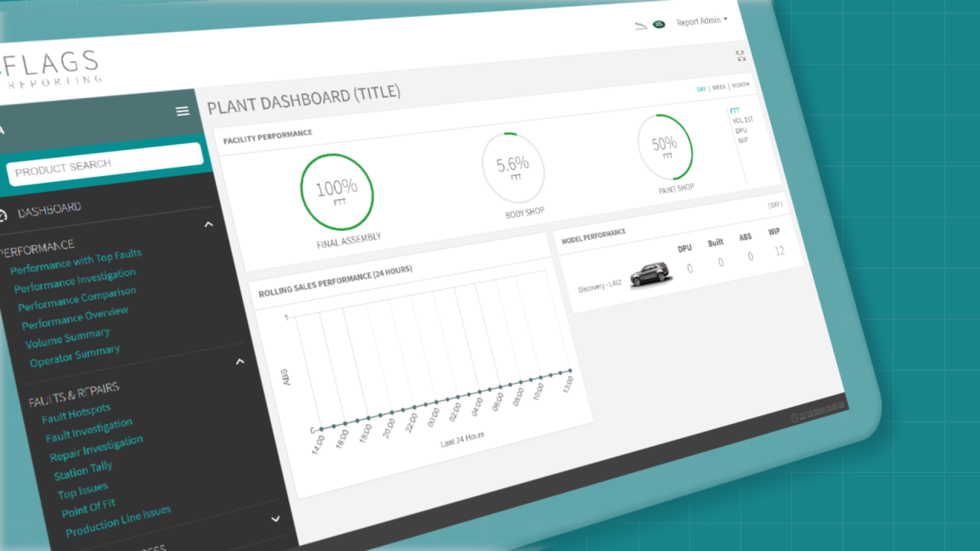Click the Paint Shop 50% gauge
Screen dimensions: 980x551
[x=665, y=146]
